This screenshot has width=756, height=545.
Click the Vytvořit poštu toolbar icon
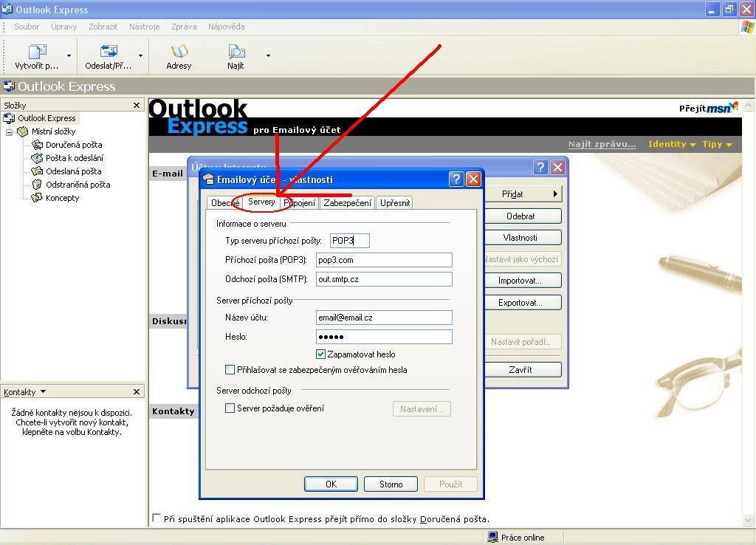point(37,51)
